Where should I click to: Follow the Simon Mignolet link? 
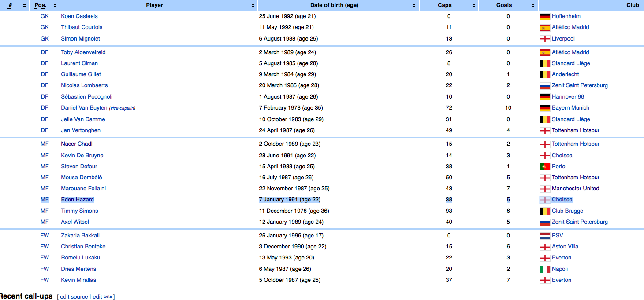[x=80, y=39]
